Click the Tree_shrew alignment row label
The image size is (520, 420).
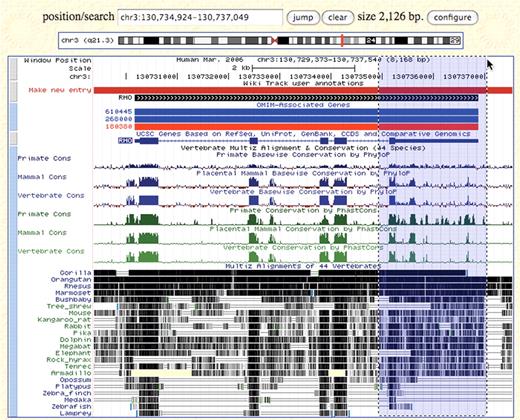click(69, 306)
